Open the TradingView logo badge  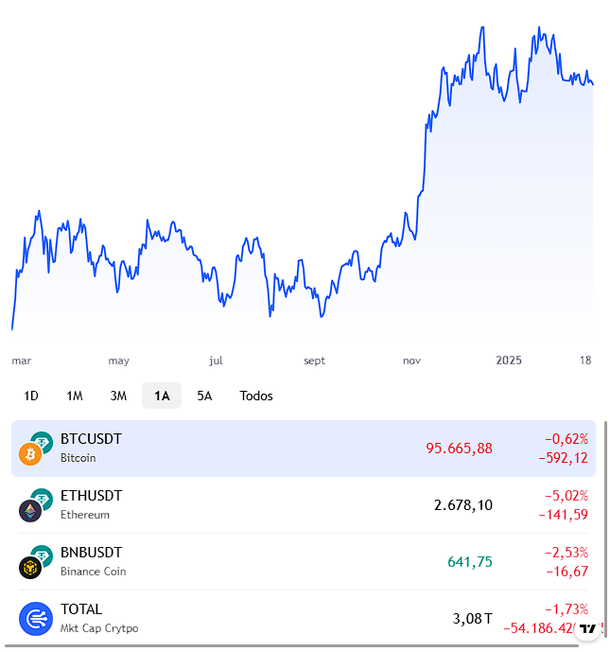pos(588,629)
